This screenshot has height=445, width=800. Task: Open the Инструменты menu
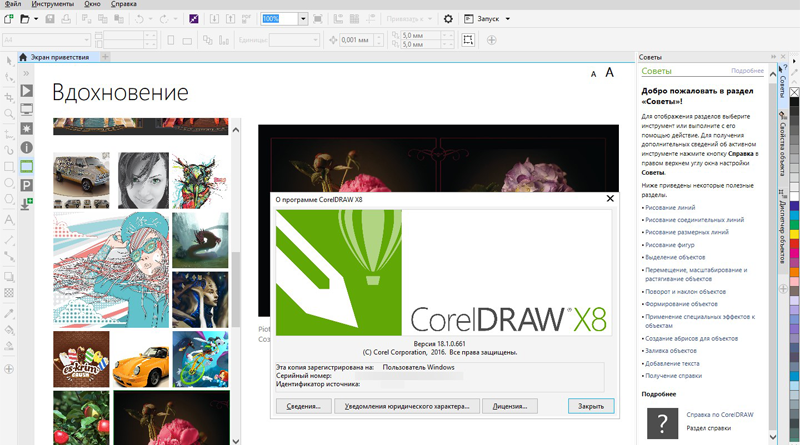click(x=53, y=4)
